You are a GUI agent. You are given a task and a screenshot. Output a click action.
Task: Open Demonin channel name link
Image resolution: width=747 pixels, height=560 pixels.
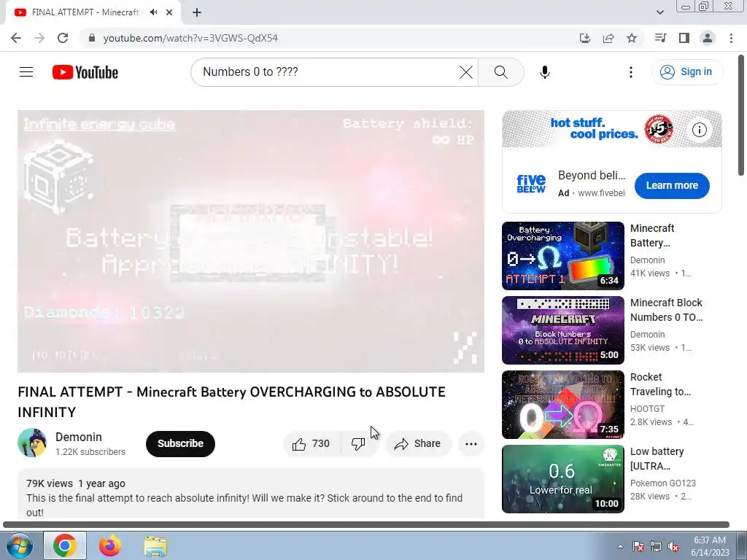tap(79, 437)
